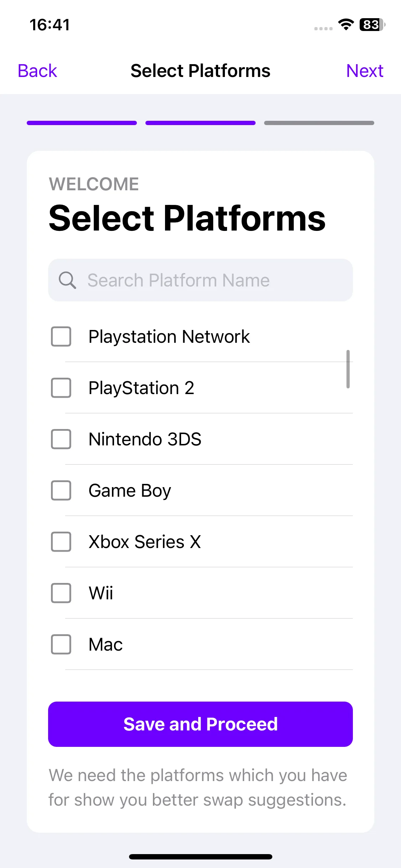Tap the Save and Proceed button
Screen dimensions: 401x868
point(200,724)
